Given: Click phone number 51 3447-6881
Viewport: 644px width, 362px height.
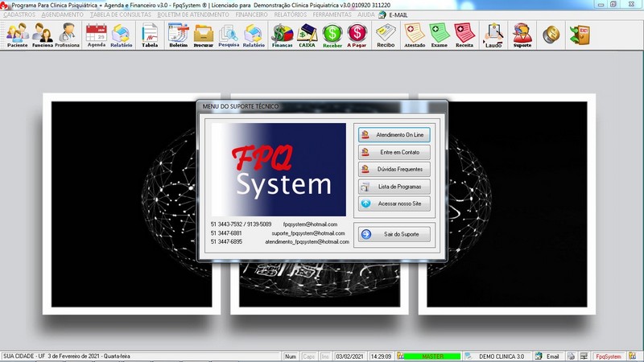Looking at the screenshot, I should (226, 233).
